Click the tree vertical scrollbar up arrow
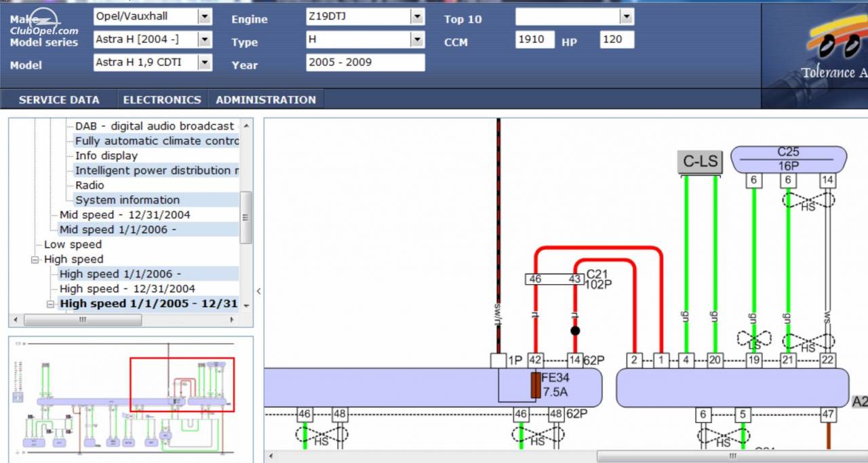The image size is (868, 463). coord(246,125)
